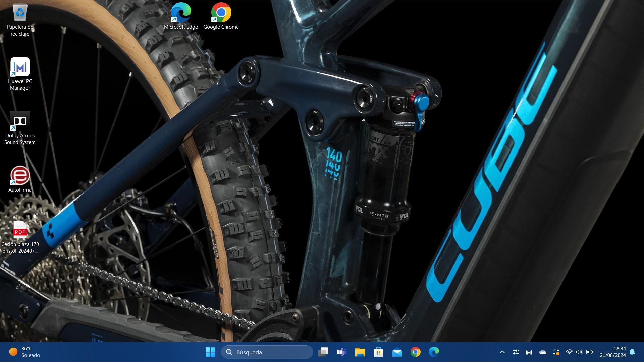Open the volume speaker control in tray
Image resolution: width=644 pixels, height=362 pixels.
(579, 352)
